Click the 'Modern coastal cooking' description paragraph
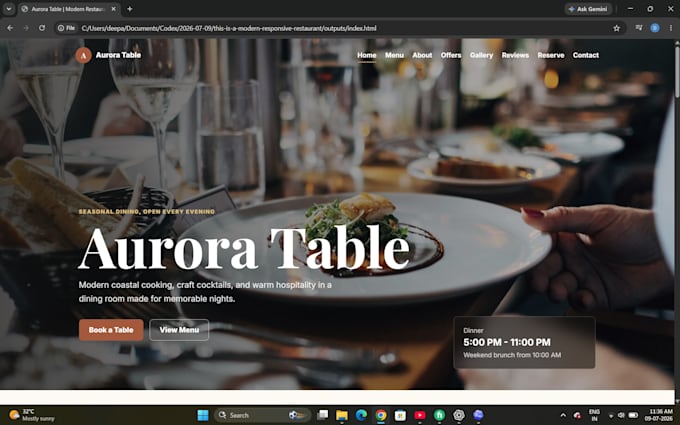The image size is (680, 425). 205,292
